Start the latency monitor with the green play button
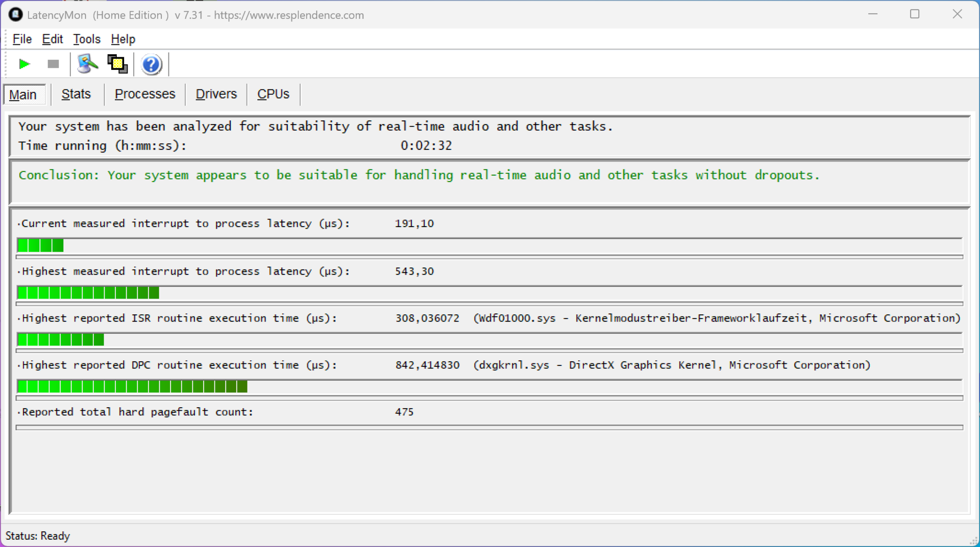The height and width of the screenshot is (547, 980). pyautogui.click(x=24, y=64)
